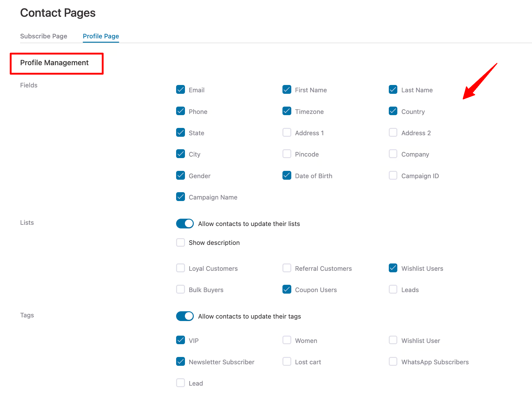Check the Referral Customers list
This screenshot has height=406, width=532.
[x=287, y=268]
